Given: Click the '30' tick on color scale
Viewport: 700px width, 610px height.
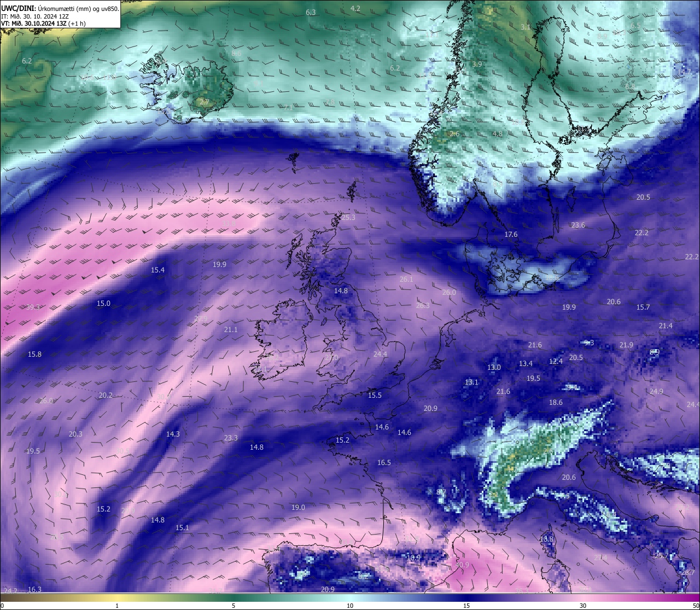Looking at the screenshot, I should 583,606.
